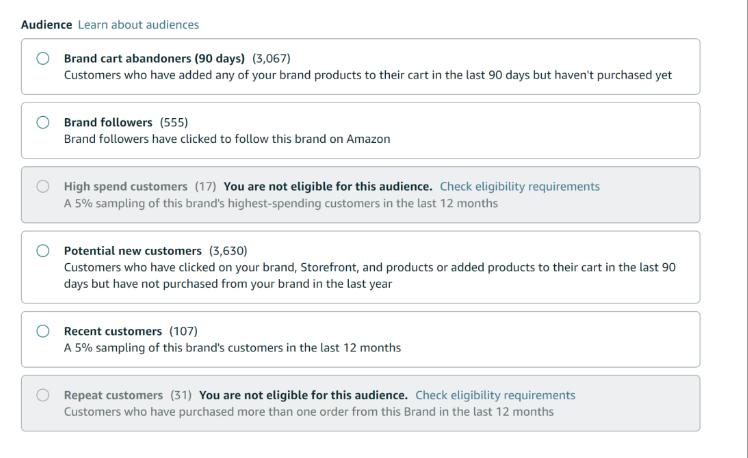This screenshot has height=458, width=748.
Task: Select Recent customers radio button
Action: tap(43, 331)
